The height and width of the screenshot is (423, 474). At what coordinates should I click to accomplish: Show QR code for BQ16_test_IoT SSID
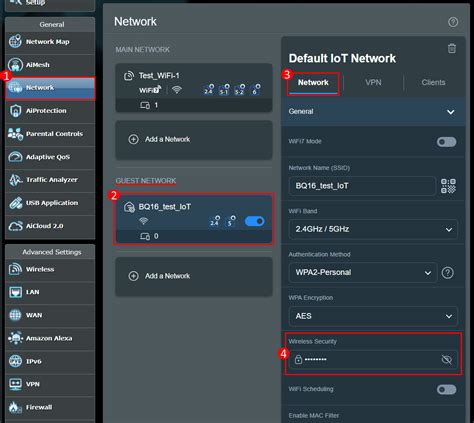click(x=448, y=186)
